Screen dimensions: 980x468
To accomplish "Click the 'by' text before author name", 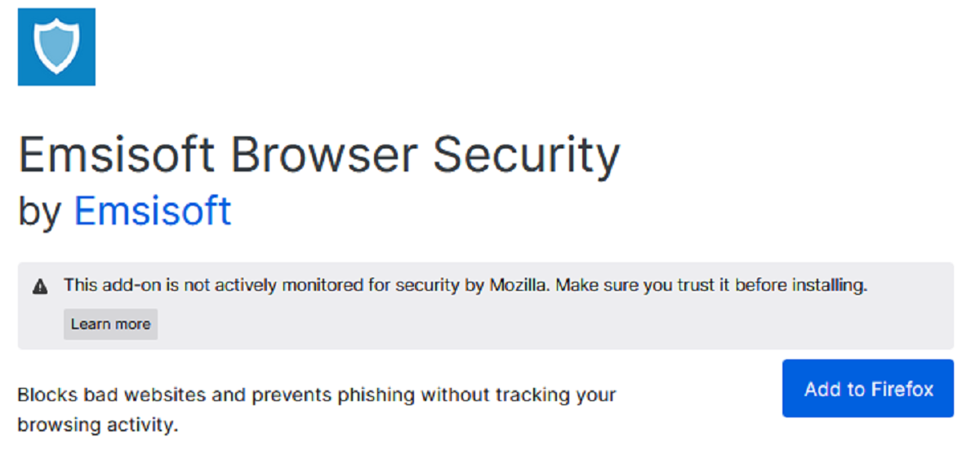I will point(40,212).
